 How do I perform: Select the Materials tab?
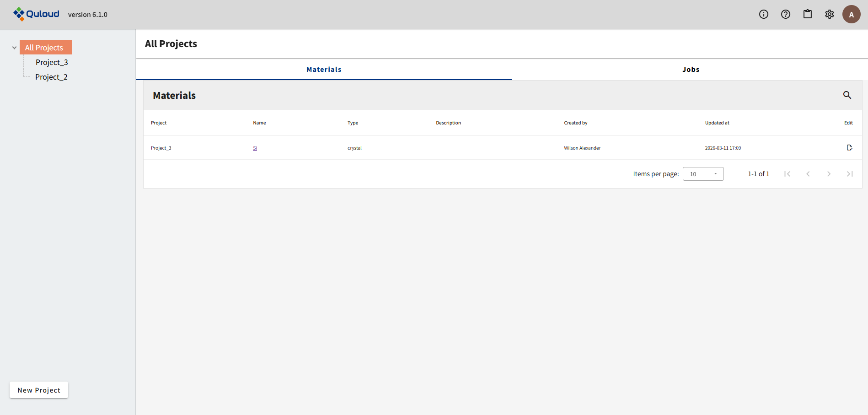pyautogui.click(x=324, y=70)
